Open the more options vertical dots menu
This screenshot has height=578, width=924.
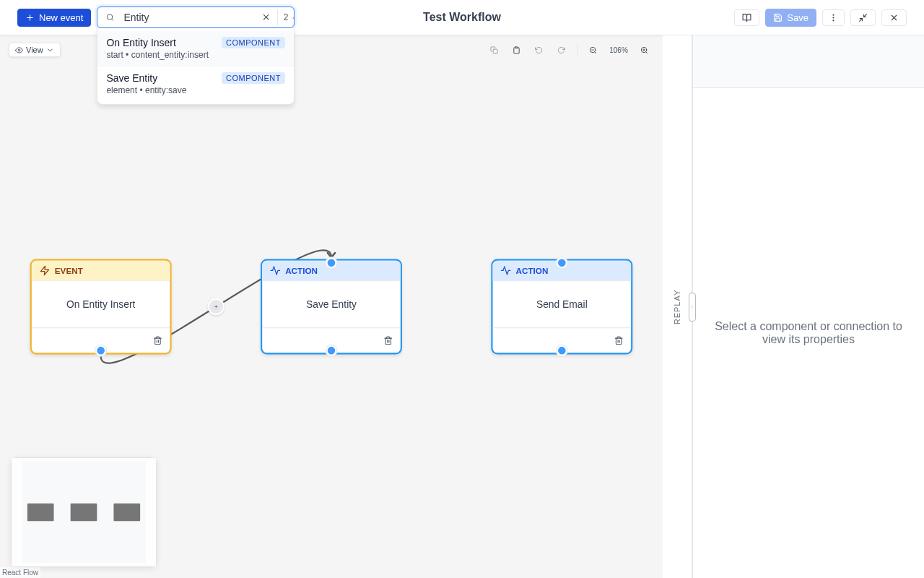[833, 18]
